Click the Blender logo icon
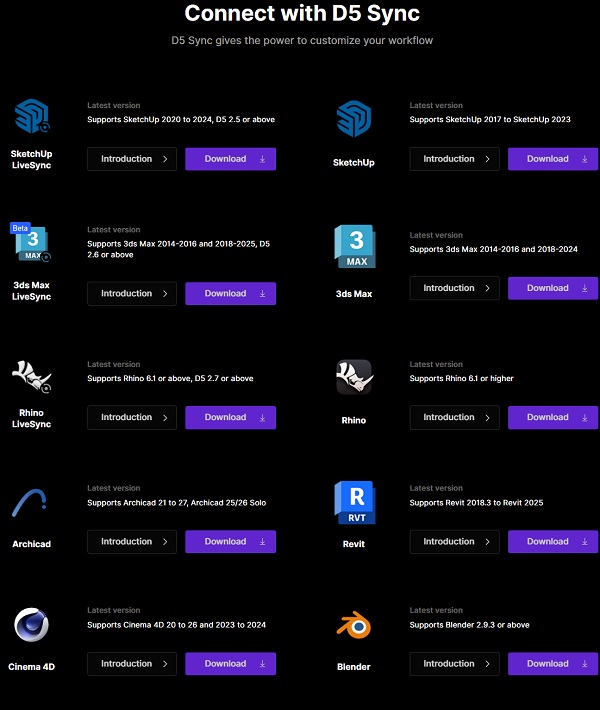Image resolution: width=600 pixels, height=710 pixels. (353, 626)
